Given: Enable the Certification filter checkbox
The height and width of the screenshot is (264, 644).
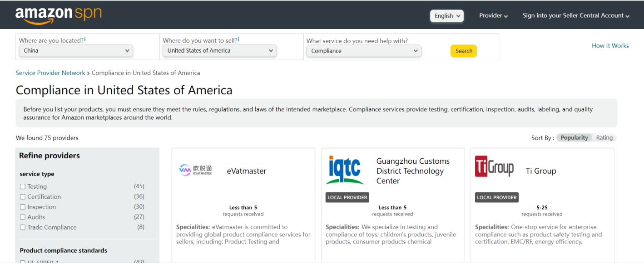Looking at the screenshot, I should [x=23, y=197].
